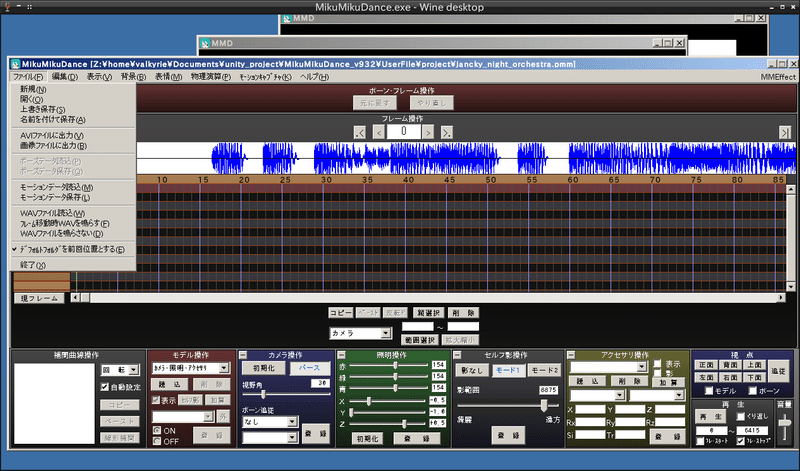The height and width of the screenshot is (471, 800).
Task: Click the end frame field showing 6415
Action: (x=752, y=431)
